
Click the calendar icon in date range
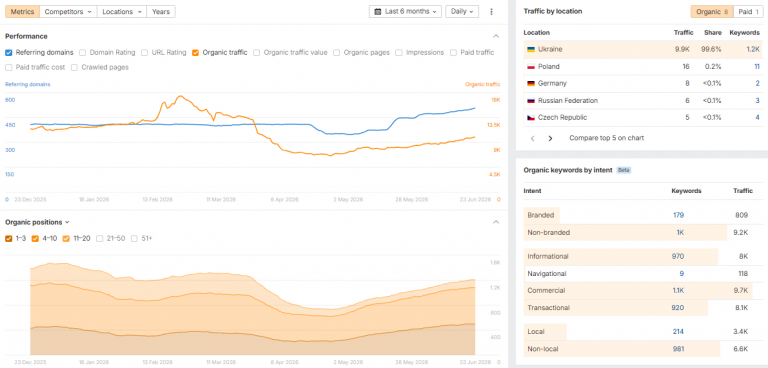(x=378, y=11)
